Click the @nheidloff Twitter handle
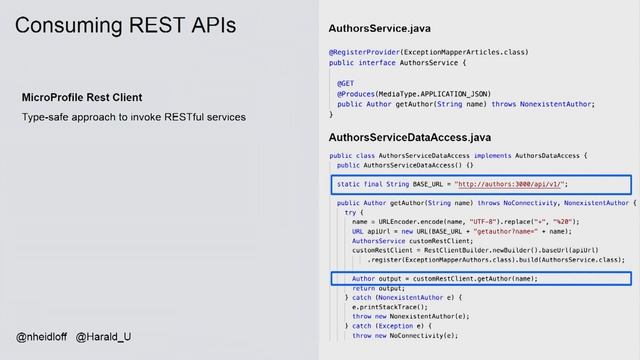The height and width of the screenshot is (360, 640). 41,337
